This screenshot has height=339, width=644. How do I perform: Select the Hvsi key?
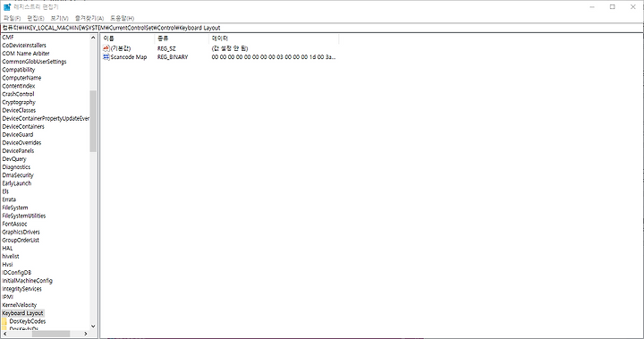click(x=7, y=265)
